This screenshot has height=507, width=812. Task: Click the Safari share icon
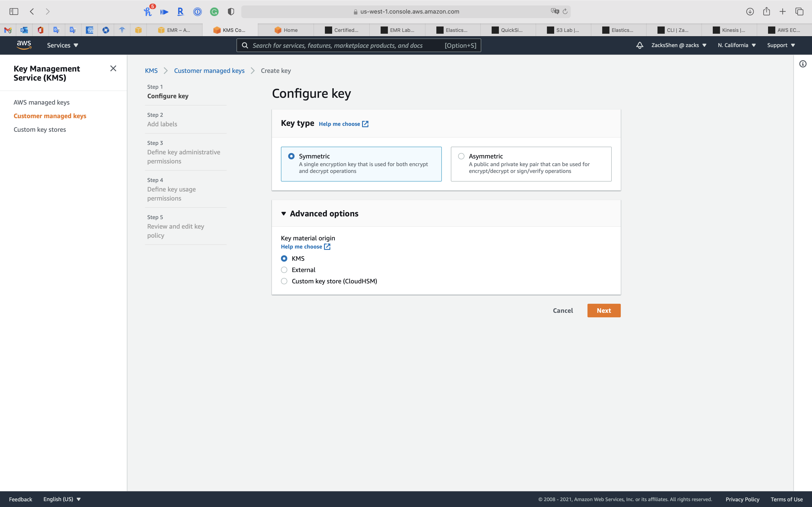click(766, 11)
